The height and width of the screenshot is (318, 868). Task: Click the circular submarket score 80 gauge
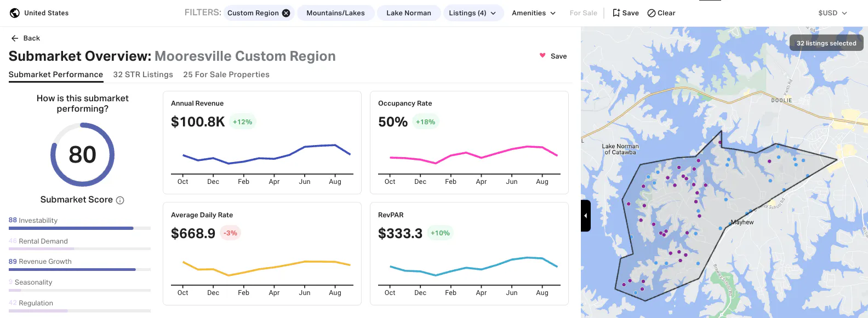pyautogui.click(x=83, y=155)
